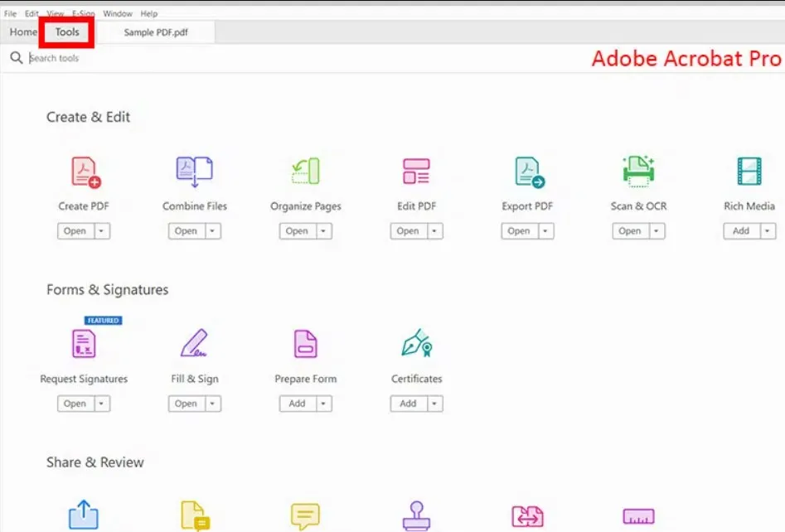
Task: Open the Edit menu
Action: click(31, 13)
